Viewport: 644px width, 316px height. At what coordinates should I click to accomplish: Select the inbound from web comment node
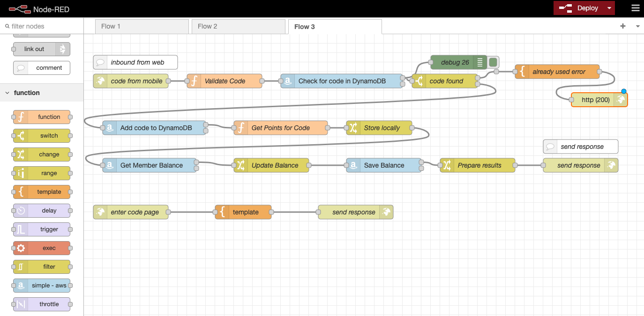point(135,62)
